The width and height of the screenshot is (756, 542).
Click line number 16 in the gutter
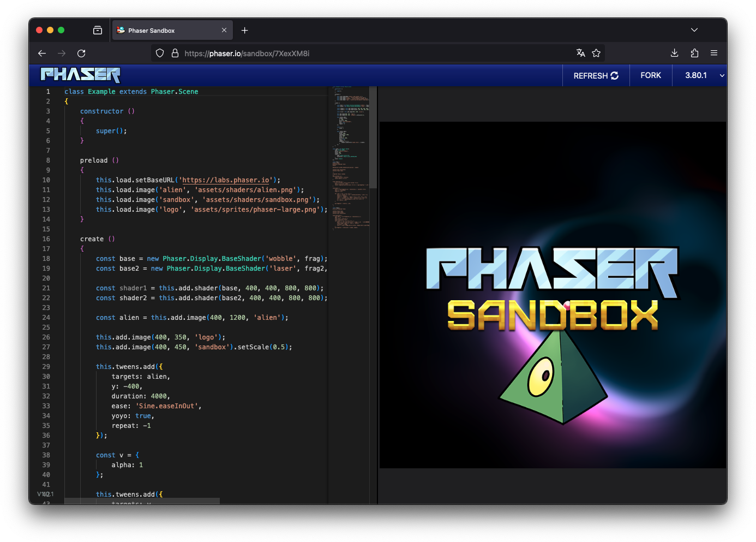click(46, 239)
